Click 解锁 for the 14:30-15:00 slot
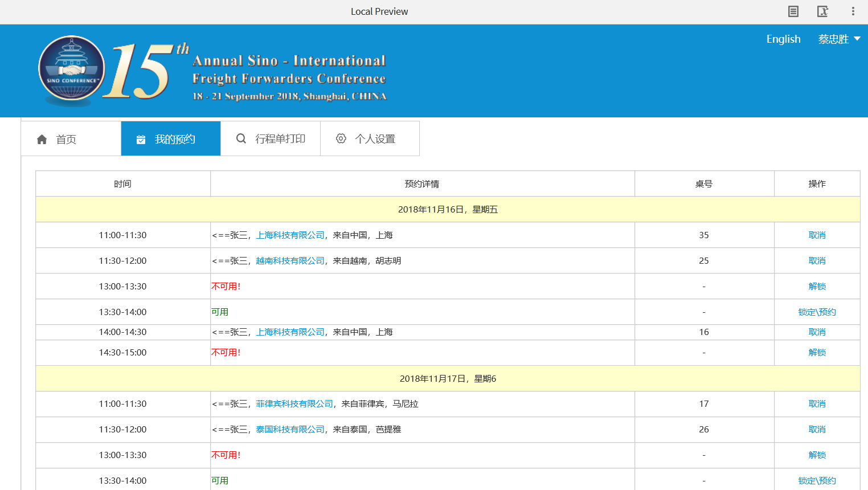This screenshot has height=490, width=868. [x=817, y=353]
